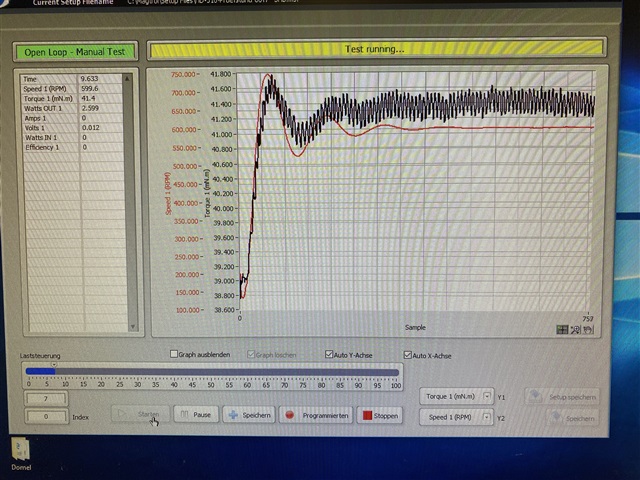Uncheck the Auto X-Achse checkbox
Viewport: 640px width, 480px height.
[x=407, y=355]
